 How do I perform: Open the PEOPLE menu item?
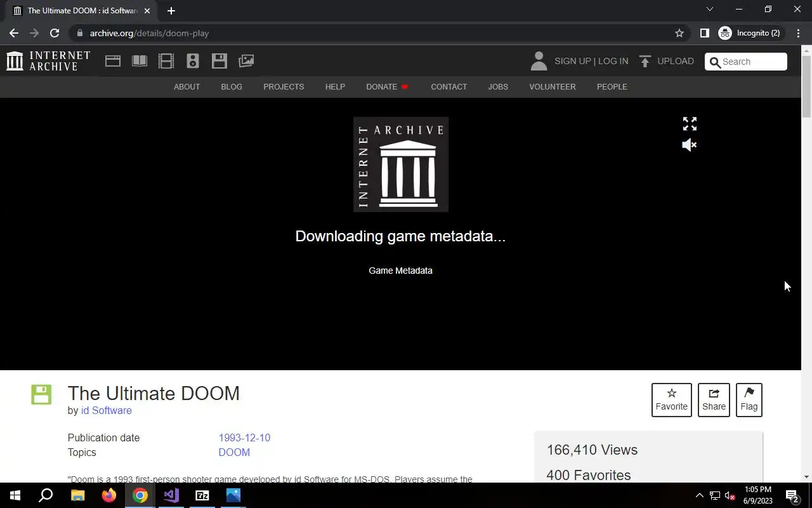tap(612, 87)
